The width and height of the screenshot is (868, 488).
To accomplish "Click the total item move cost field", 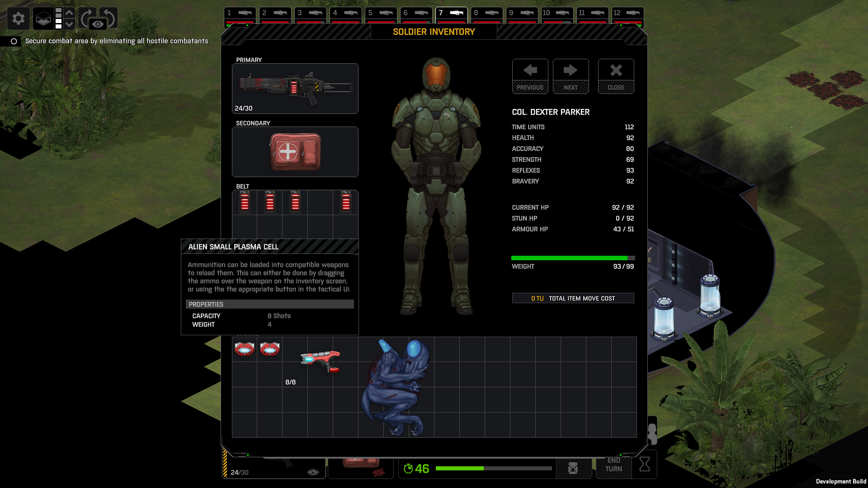I will [x=573, y=298].
